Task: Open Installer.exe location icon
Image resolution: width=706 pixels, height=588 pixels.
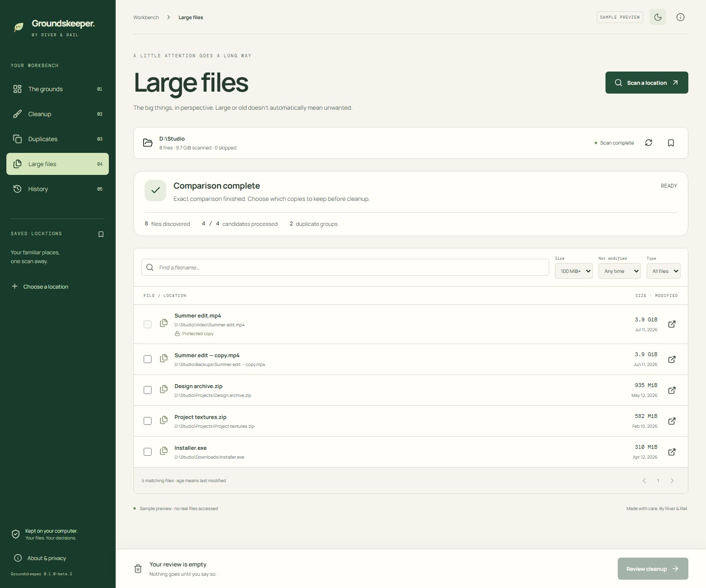Action: 672,452
